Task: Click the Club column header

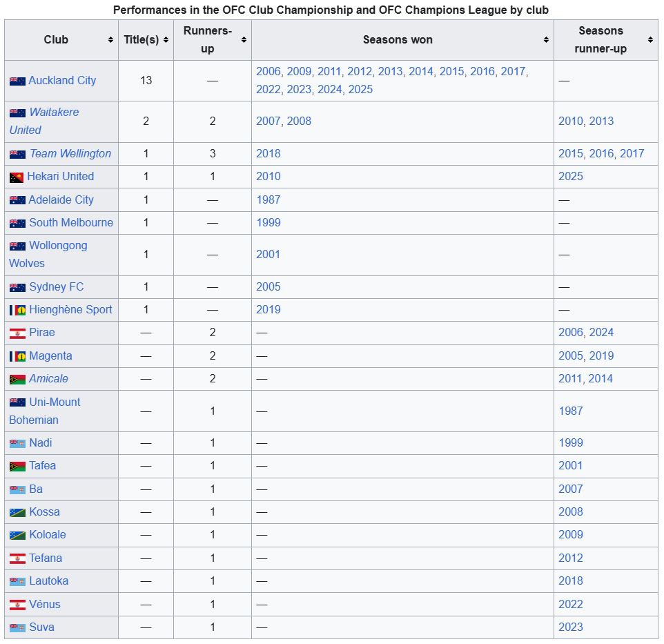Action: 61,40
